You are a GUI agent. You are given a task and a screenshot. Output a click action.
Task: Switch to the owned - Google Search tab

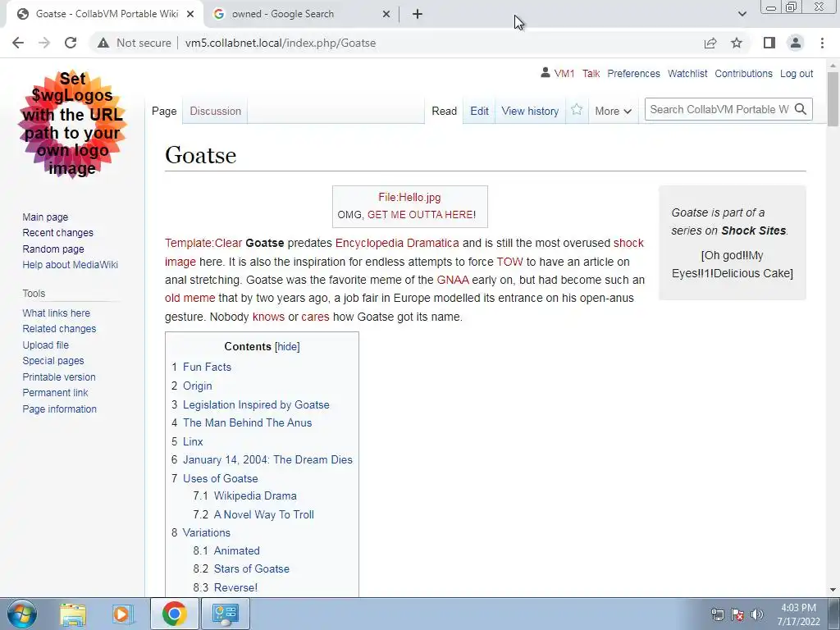302,14
